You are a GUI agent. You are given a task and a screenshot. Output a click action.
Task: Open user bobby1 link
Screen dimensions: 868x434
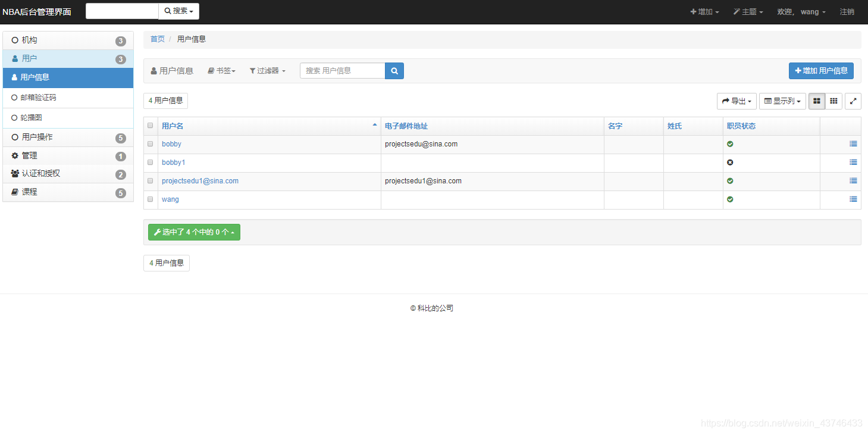click(174, 163)
